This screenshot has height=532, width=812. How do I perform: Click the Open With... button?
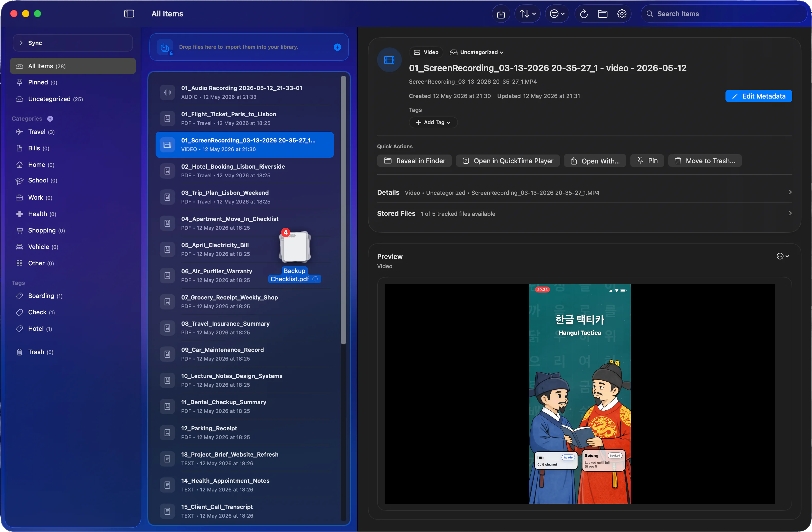point(595,161)
